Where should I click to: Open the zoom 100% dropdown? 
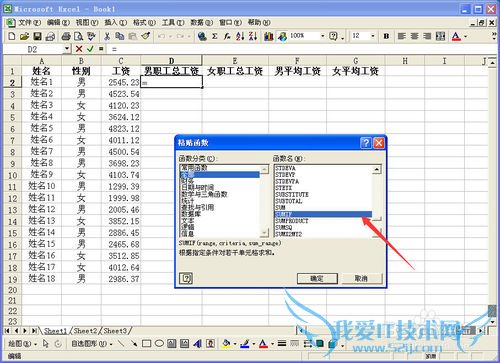pos(322,36)
